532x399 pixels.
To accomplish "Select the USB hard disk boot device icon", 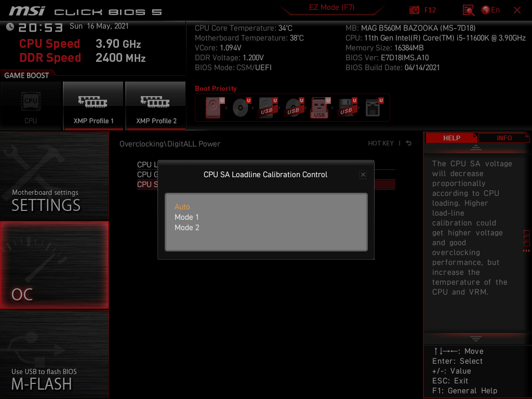I will click(x=268, y=108).
